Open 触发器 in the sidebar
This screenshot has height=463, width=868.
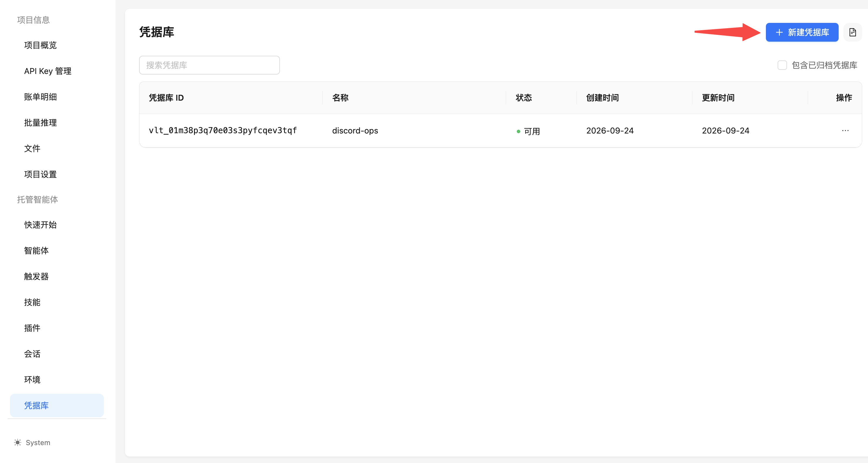[x=36, y=276]
